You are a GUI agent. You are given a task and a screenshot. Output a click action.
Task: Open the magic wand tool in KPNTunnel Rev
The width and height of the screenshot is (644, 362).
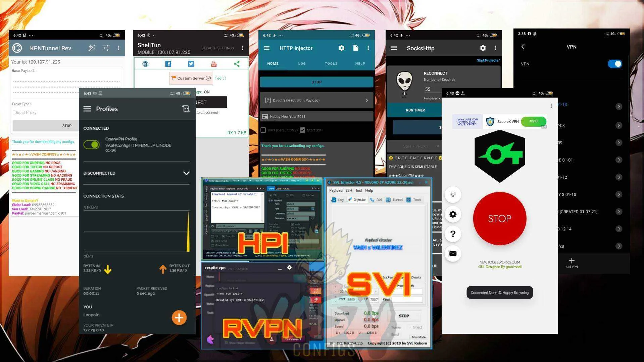tap(92, 48)
